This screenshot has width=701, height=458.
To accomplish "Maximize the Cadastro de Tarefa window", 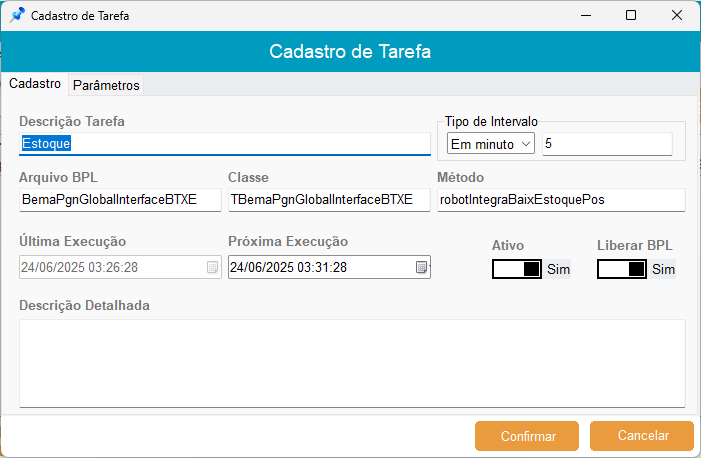I will point(631,16).
